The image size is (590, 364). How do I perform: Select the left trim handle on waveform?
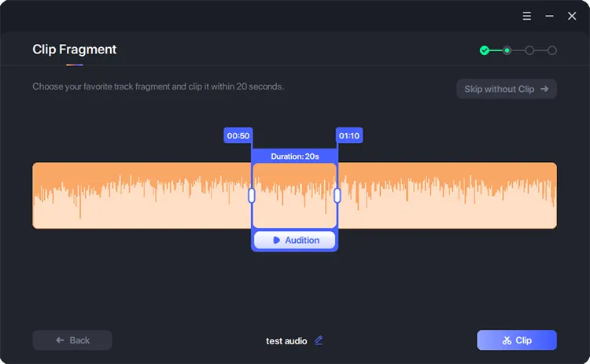tap(252, 196)
